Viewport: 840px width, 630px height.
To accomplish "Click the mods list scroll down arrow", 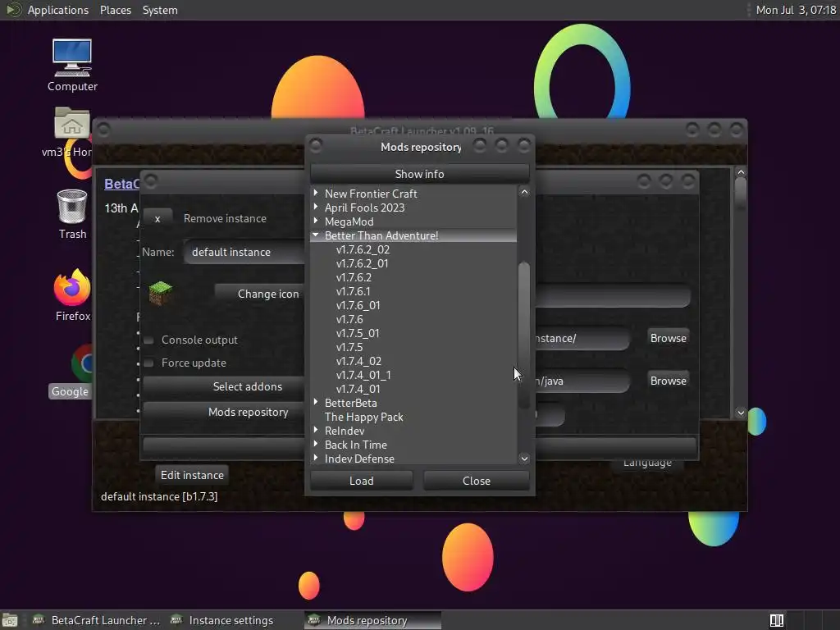I will coord(524,459).
